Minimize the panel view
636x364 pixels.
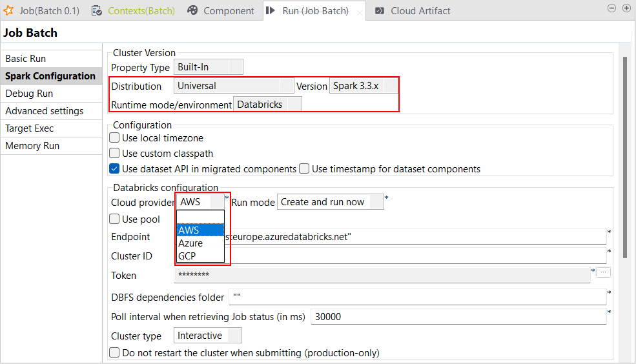pyautogui.click(x=612, y=8)
